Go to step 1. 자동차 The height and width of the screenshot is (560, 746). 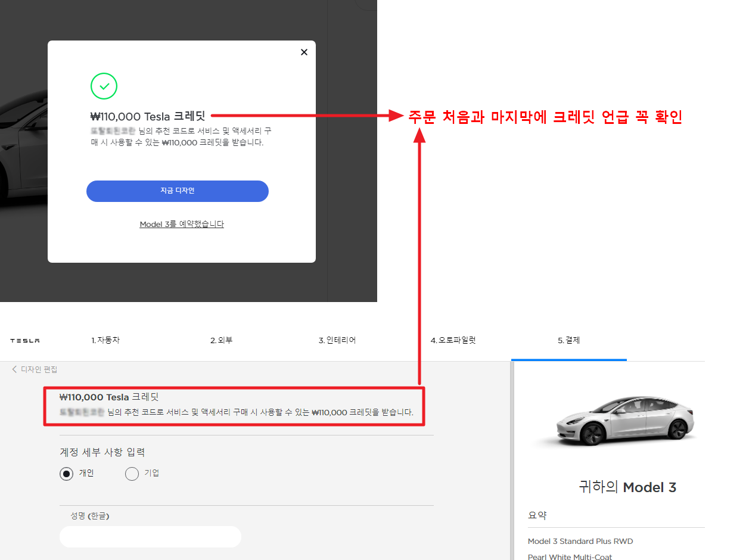click(x=105, y=340)
